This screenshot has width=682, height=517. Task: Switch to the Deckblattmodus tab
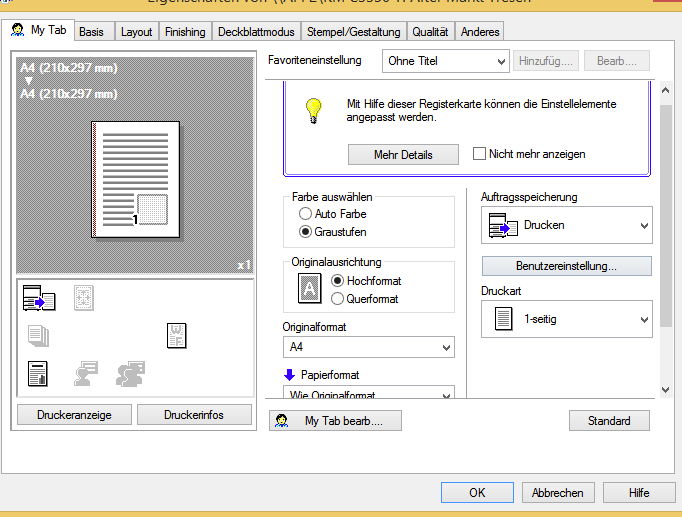[x=256, y=32]
